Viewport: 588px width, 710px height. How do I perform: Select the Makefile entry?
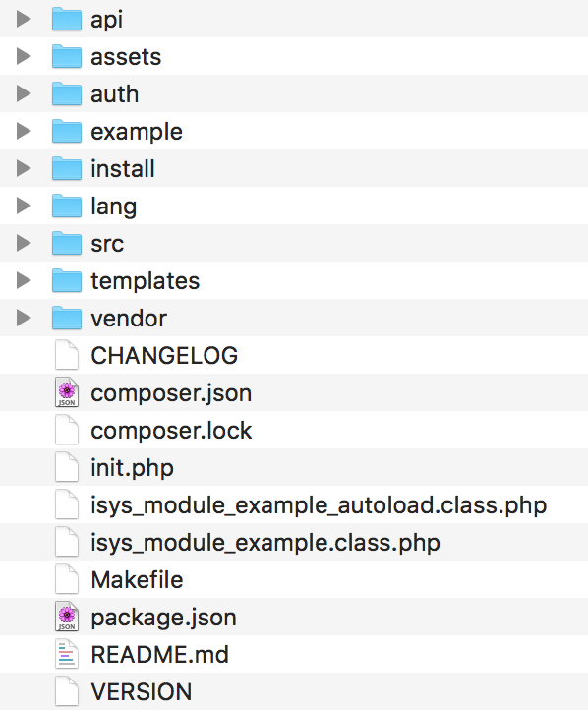point(294,579)
